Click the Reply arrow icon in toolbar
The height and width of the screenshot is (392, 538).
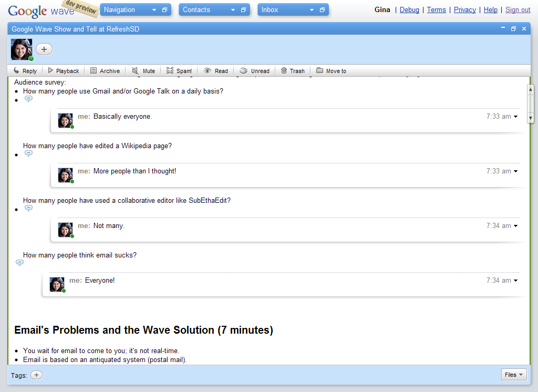[16, 71]
